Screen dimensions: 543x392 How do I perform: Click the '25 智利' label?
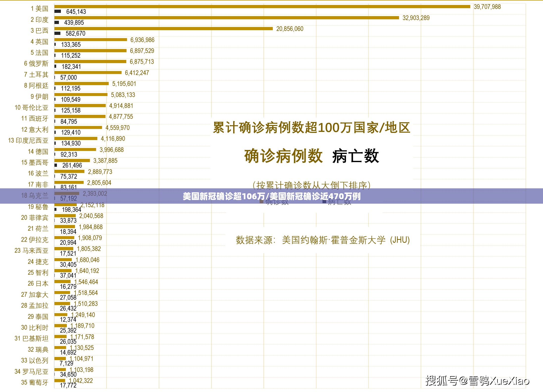point(38,272)
